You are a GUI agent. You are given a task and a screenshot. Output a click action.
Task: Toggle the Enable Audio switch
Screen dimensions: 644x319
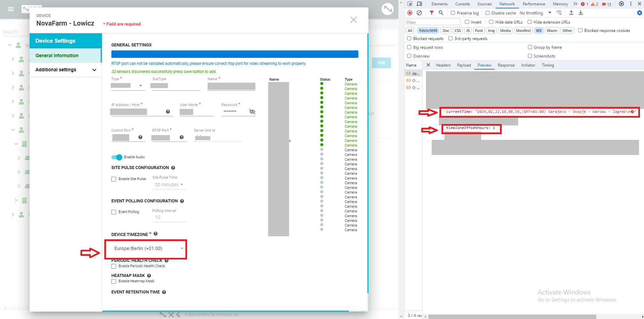117,157
